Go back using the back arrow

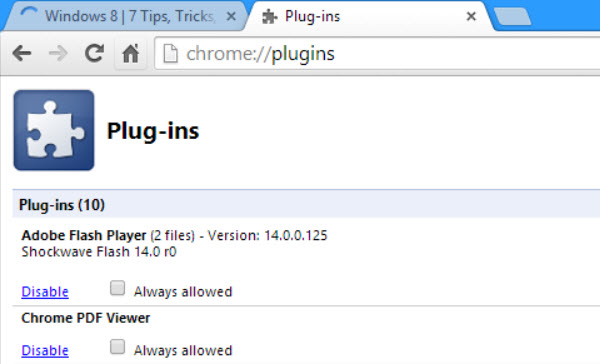click(x=22, y=53)
